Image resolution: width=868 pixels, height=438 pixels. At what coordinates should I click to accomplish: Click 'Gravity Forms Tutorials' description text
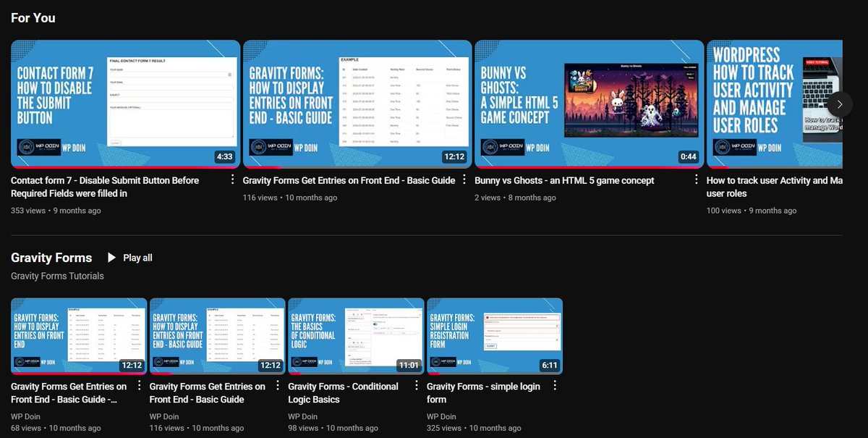pos(57,276)
